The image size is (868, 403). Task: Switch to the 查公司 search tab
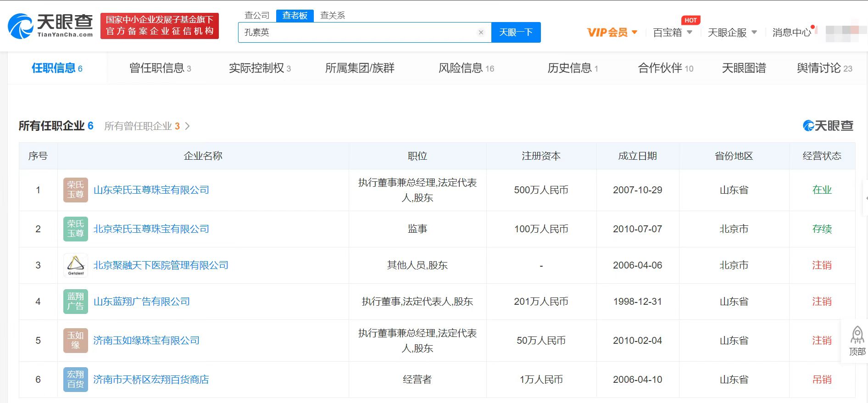pyautogui.click(x=257, y=16)
